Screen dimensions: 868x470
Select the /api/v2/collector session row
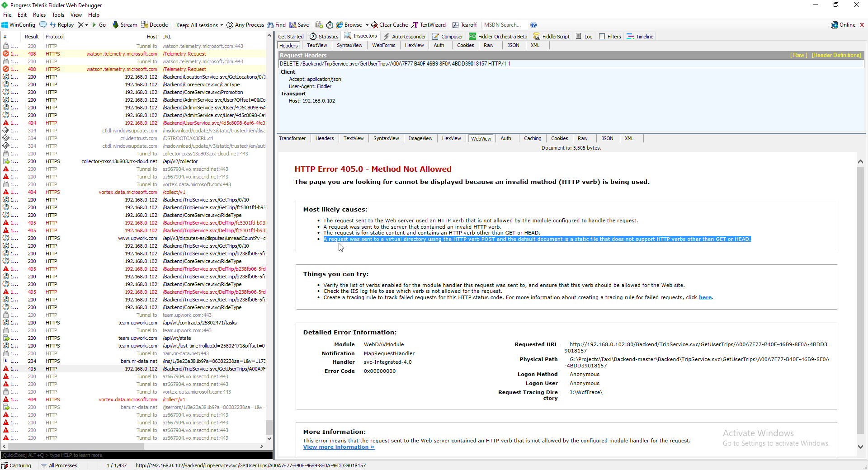click(133, 161)
